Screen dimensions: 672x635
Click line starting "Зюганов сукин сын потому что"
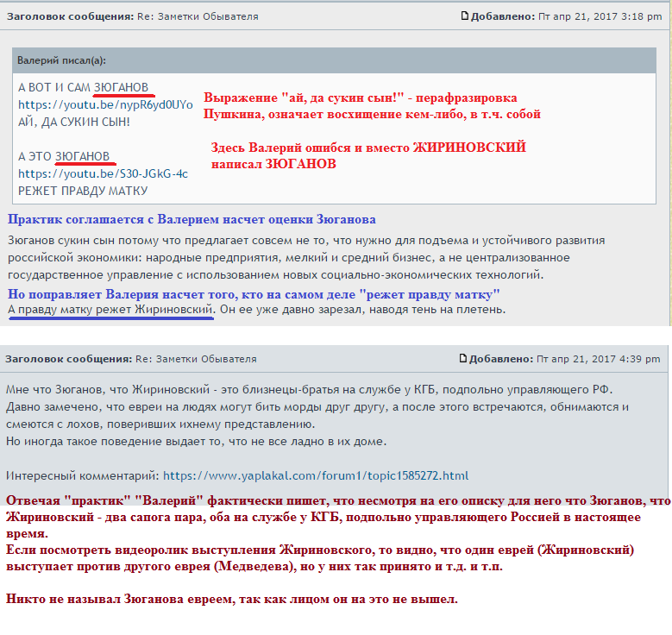tap(306, 241)
